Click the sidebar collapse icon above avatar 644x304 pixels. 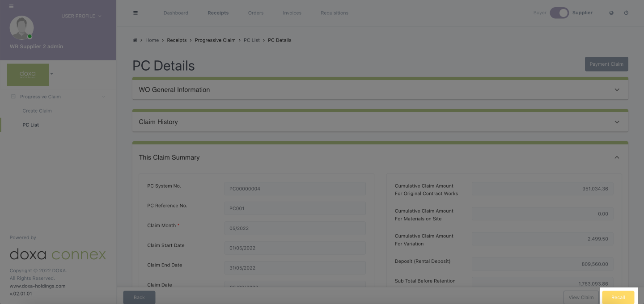click(11, 6)
